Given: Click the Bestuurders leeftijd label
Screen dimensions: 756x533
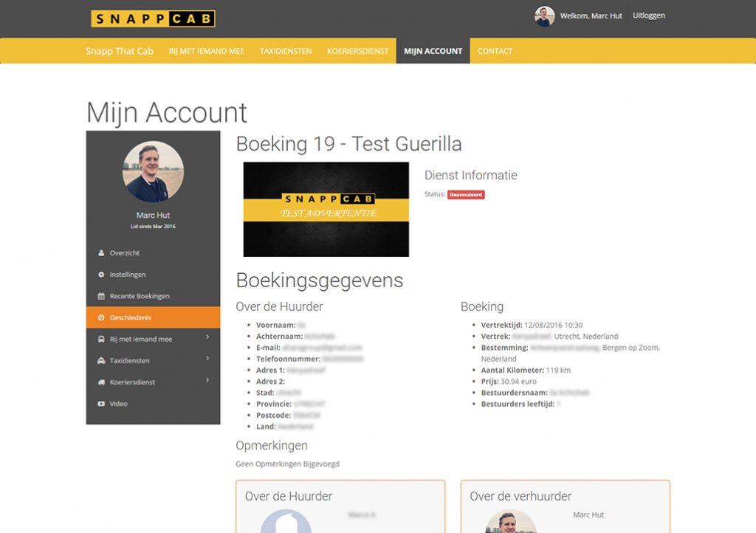Looking at the screenshot, I should point(518,404).
